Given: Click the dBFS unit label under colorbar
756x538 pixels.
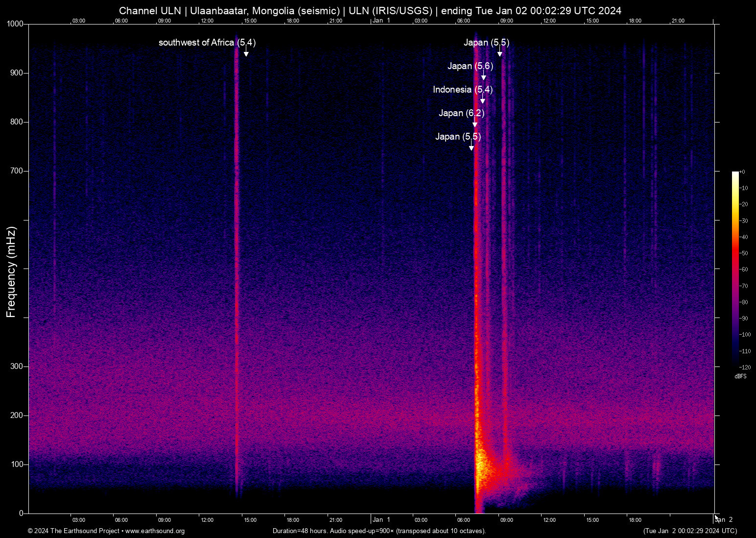Looking at the screenshot, I should click(x=740, y=376).
